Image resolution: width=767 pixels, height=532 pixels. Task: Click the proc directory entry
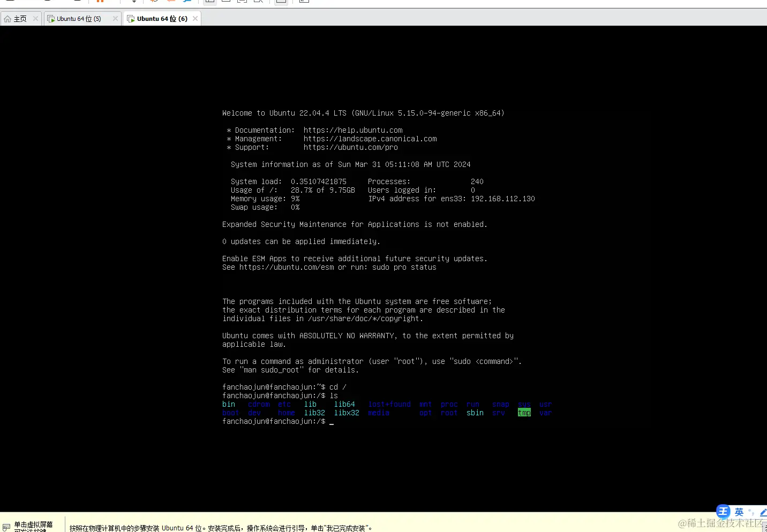point(449,404)
